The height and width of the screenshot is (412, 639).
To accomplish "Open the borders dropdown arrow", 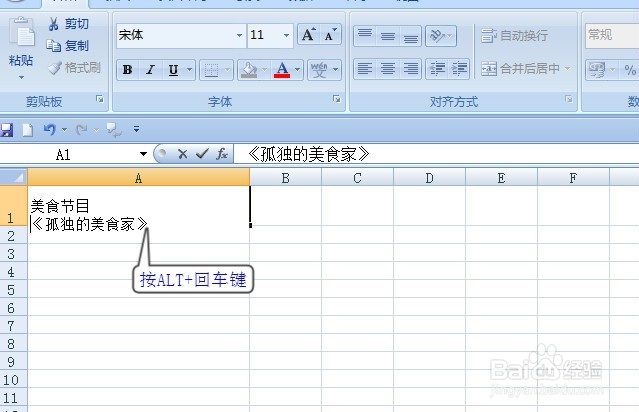I will [227, 70].
